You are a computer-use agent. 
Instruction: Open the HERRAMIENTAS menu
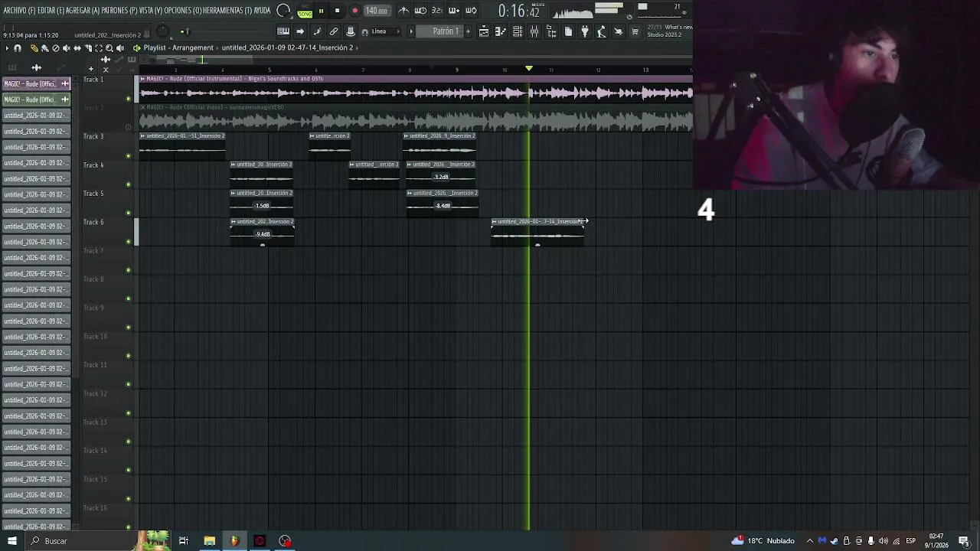(x=227, y=11)
